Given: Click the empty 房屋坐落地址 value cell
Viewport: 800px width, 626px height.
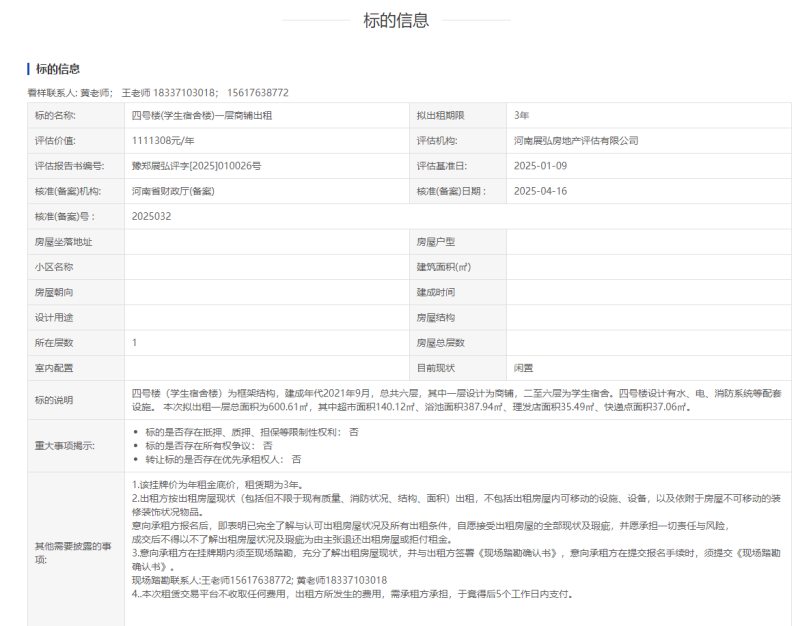Looking at the screenshot, I should pos(265,242).
